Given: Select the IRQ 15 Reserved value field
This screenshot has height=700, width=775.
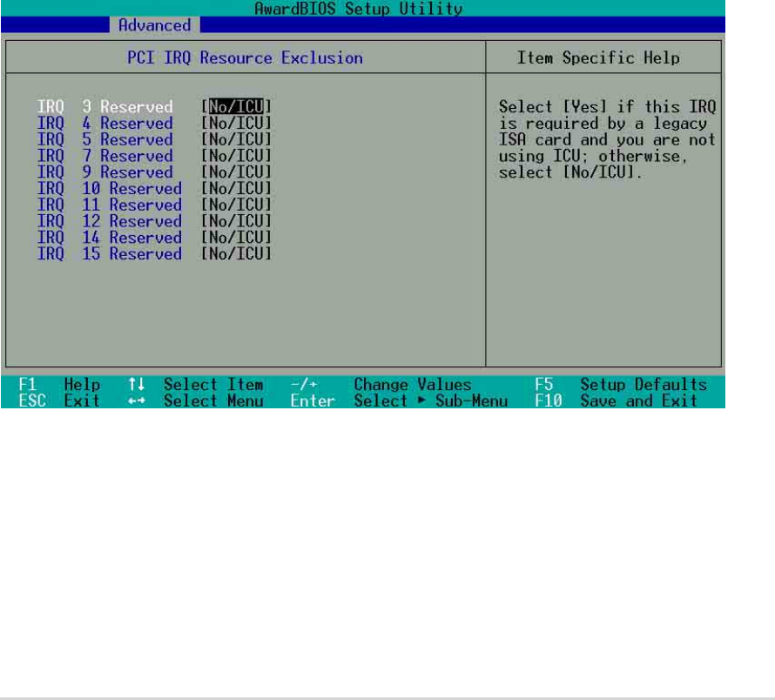Looking at the screenshot, I should tap(236, 253).
